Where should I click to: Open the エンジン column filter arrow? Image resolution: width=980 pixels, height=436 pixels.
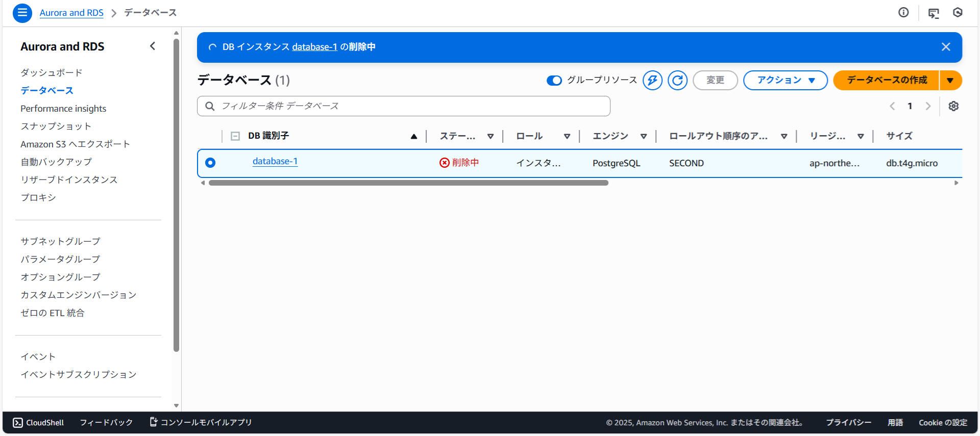click(644, 136)
